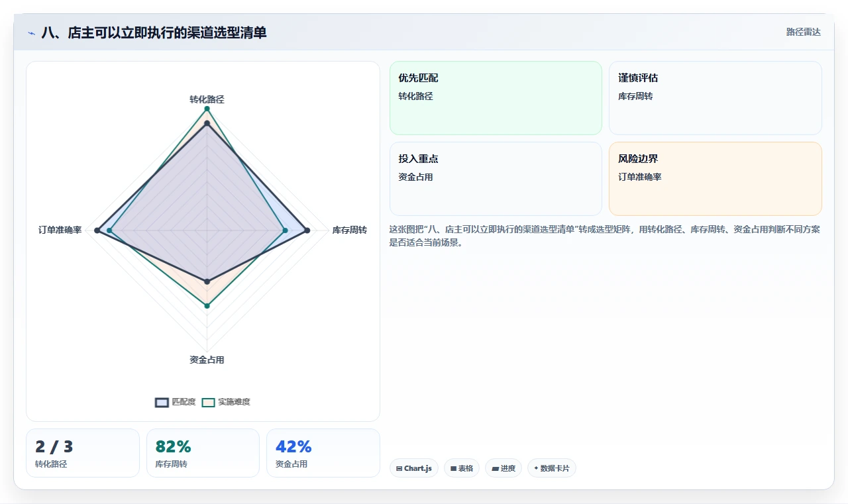This screenshot has width=848, height=504.
Task: Click 库存周转 text inside the 谨慎评估 card
Action: click(x=635, y=96)
